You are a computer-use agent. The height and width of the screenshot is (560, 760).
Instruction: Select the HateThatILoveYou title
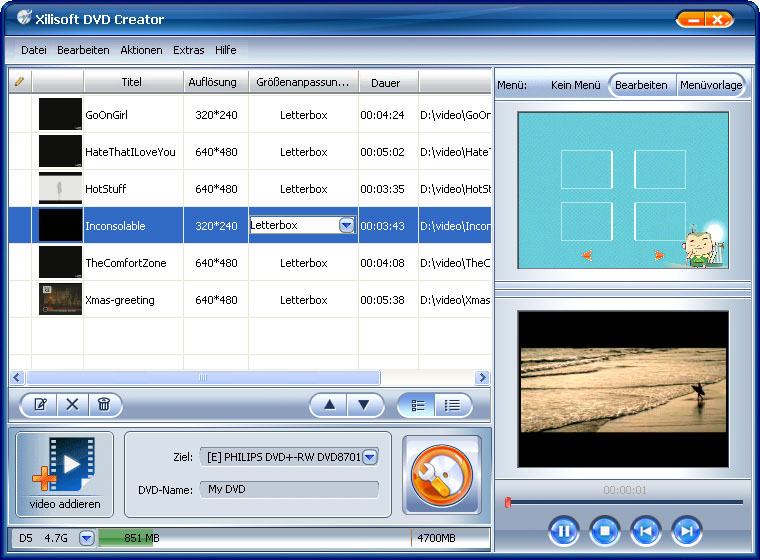pos(130,152)
